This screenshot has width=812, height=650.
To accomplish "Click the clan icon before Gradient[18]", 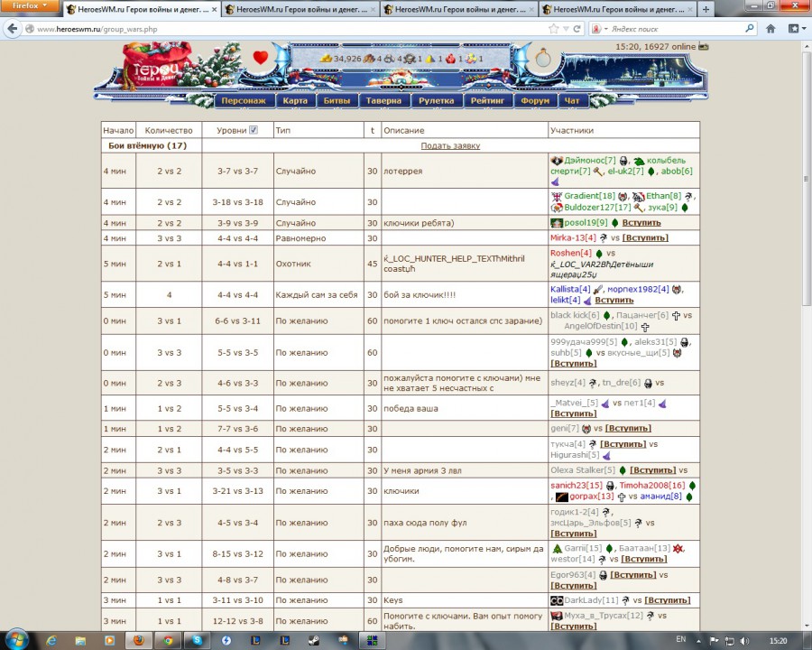I will 556,197.
